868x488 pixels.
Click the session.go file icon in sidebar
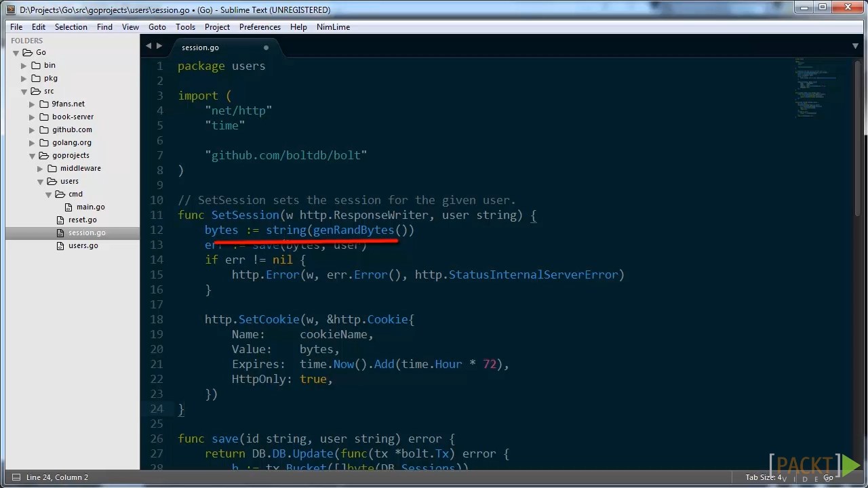click(62, 232)
